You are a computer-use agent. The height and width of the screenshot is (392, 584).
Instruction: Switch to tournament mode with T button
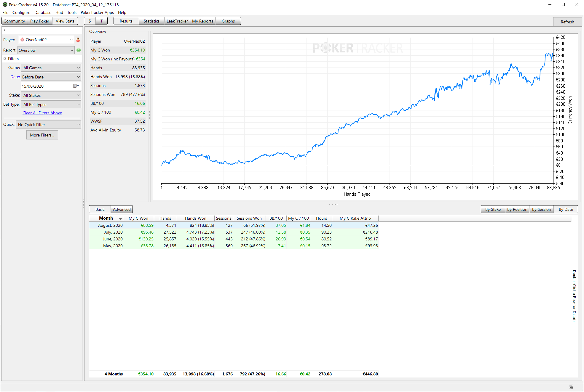click(101, 21)
